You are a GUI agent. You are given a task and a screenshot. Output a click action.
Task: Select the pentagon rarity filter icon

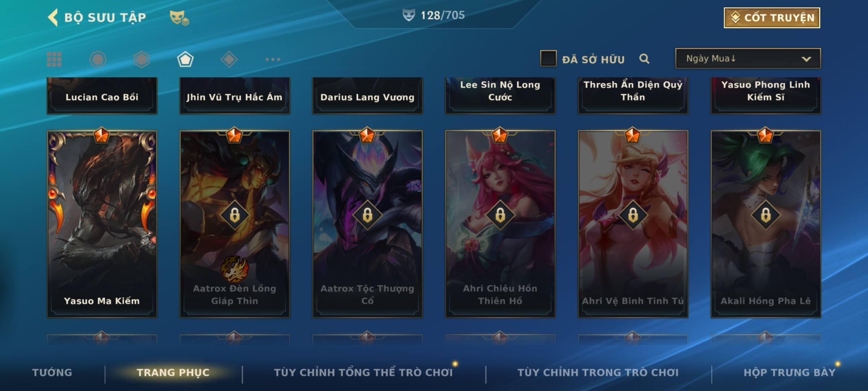(x=185, y=59)
